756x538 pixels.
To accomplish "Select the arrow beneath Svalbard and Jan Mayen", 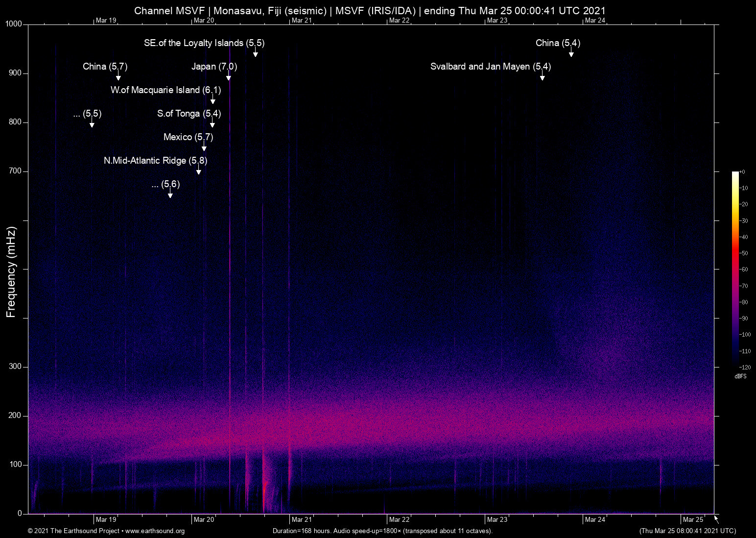I will tap(542, 77).
